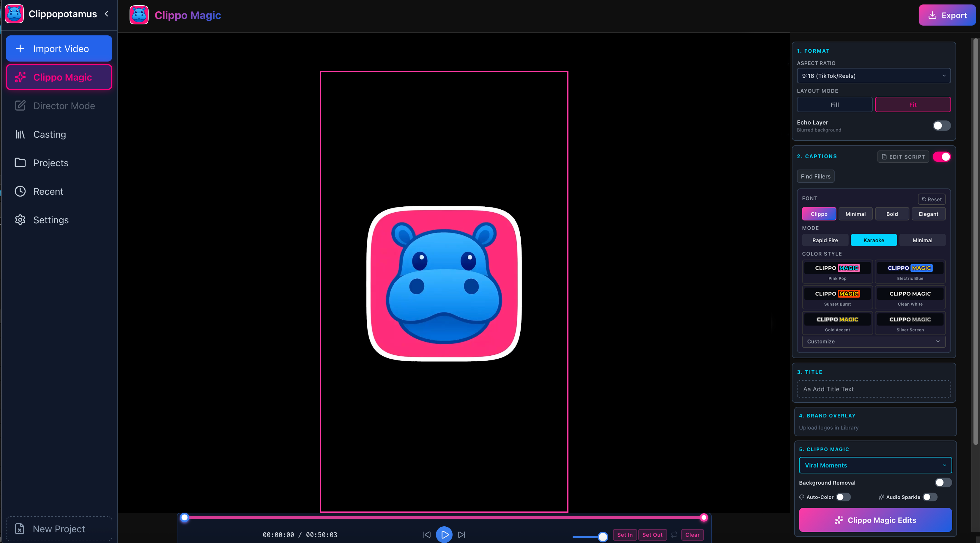The image size is (980, 543).
Task: Collapse the sidebar with the chevron
Action: tap(106, 14)
